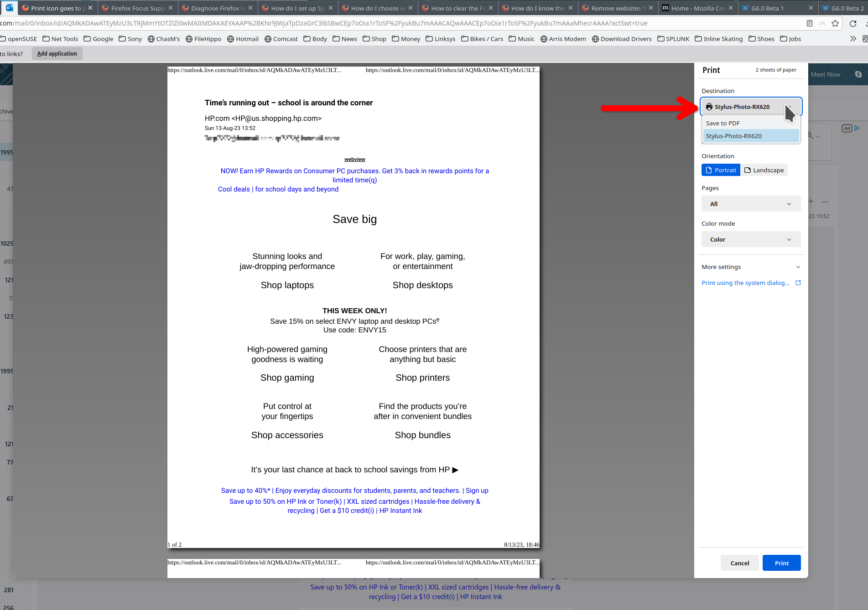868x610 pixels.
Task: Open the News bookmark folder
Action: [345, 39]
